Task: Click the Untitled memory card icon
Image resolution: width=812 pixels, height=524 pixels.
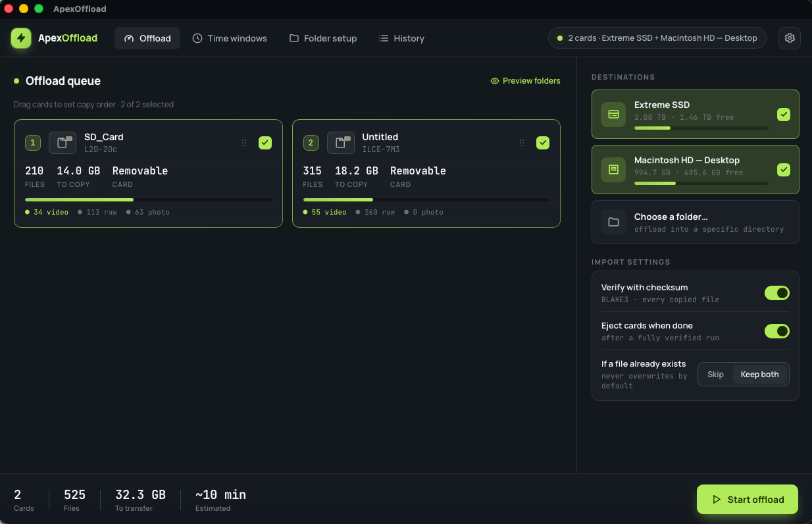Action: coord(340,143)
